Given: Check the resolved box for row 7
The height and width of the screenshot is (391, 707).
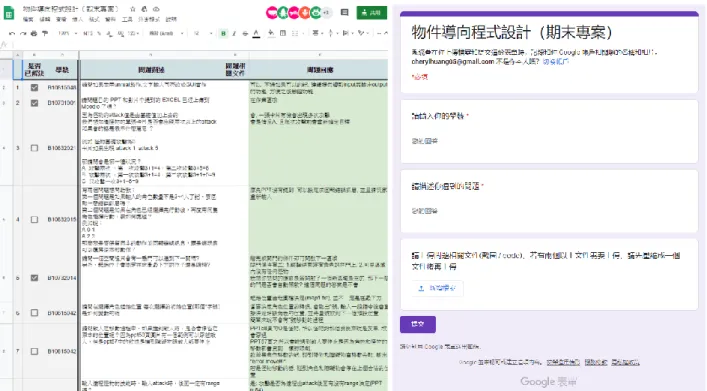Looking at the screenshot, I should [x=34, y=351].
